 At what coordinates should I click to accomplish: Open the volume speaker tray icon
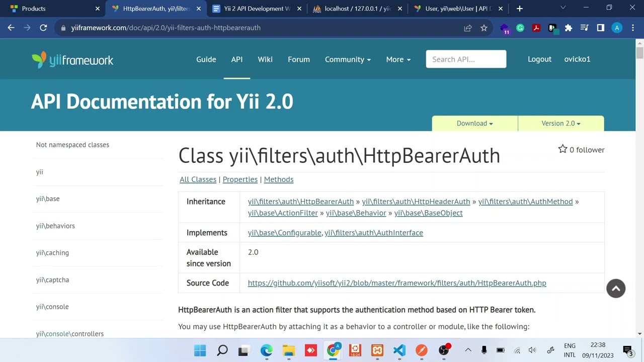click(x=532, y=350)
